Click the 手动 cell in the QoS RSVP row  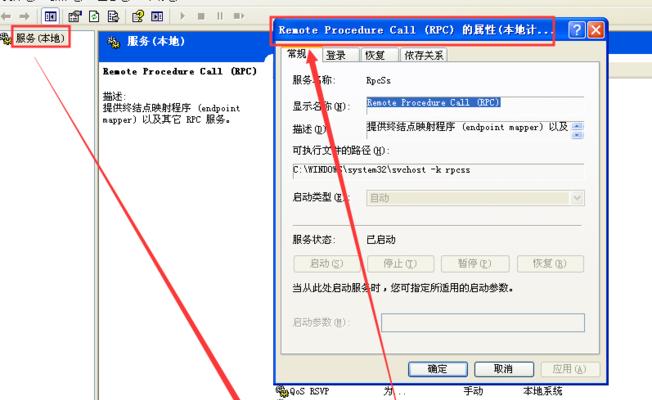pos(474,391)
